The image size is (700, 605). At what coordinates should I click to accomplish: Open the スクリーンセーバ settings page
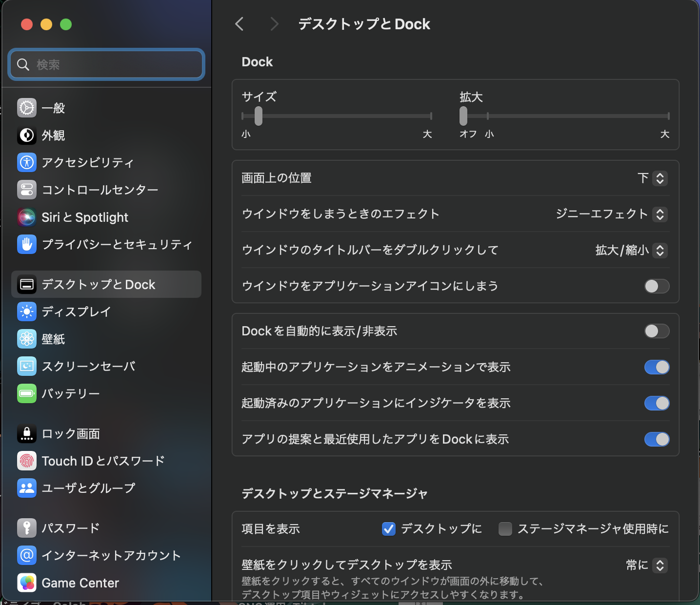27,366
